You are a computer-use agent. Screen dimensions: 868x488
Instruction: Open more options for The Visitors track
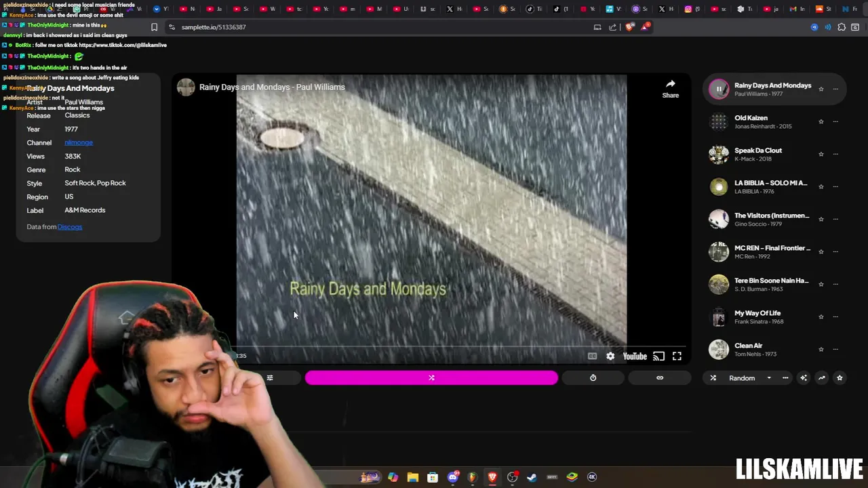pos(835,219)
